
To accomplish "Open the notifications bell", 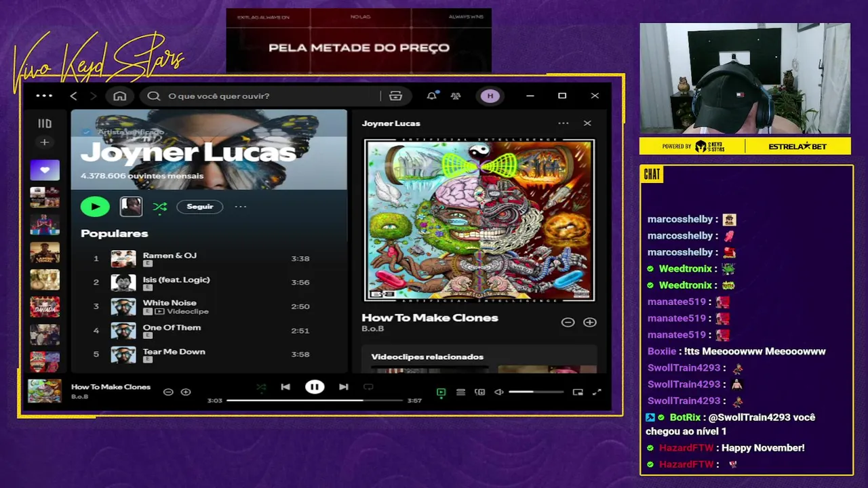I will tap(431, 96).
